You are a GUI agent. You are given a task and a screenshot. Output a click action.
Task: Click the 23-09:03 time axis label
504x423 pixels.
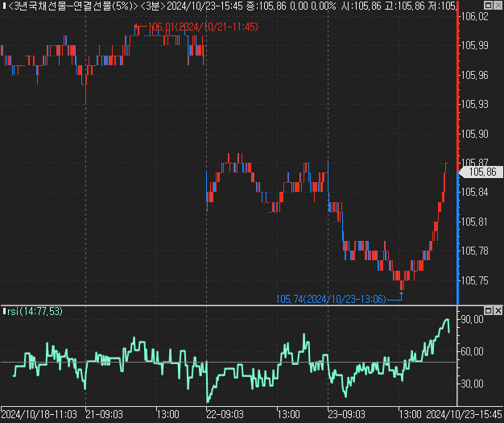[x=346, y=414]
